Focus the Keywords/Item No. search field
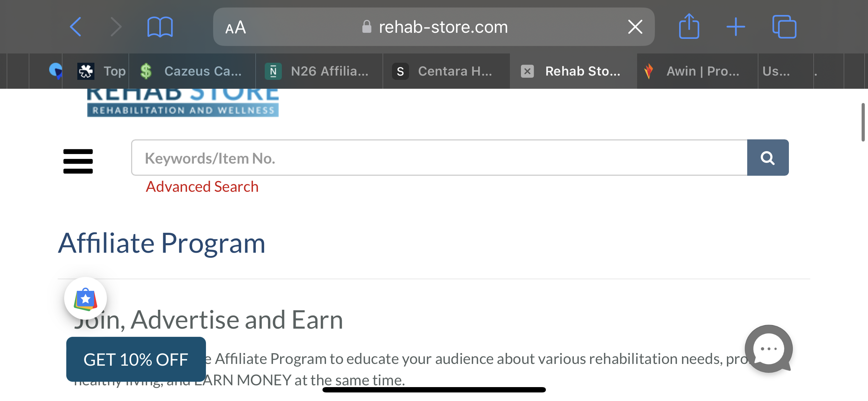Image resolution: width=868 pixels, height=401 pixels. click(x=439, y=158)
